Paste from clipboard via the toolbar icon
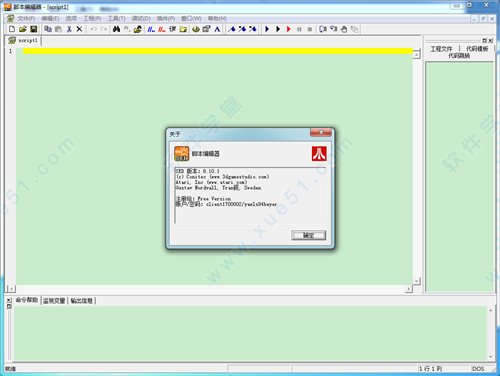This screenshot has height=376, width=500. [58, 29]
